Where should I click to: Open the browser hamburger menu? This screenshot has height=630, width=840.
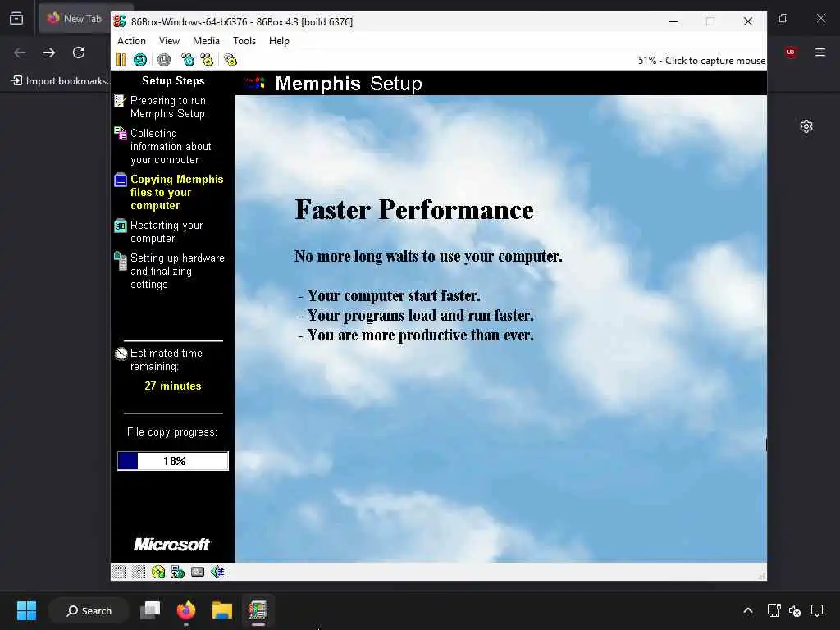(820, 52)
